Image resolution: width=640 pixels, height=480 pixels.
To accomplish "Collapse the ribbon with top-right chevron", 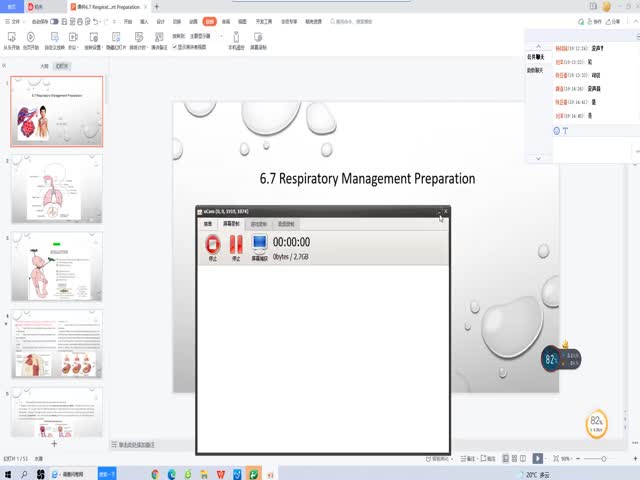I will (x=636, y=22).
